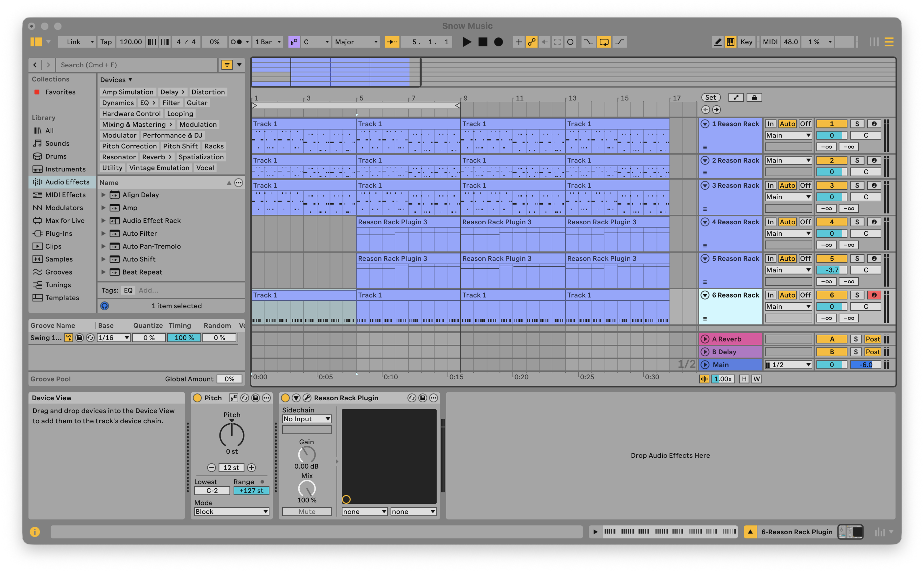Adjust the Gain knob in Reason Rack Plugin
The width and height of the screenshot is (924, 572).
click(307, 454)
